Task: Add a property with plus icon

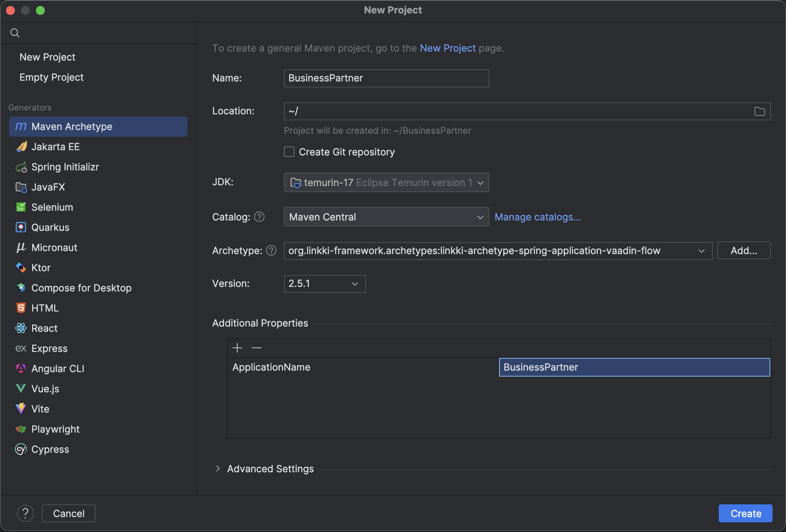Action: coord(237,348)
